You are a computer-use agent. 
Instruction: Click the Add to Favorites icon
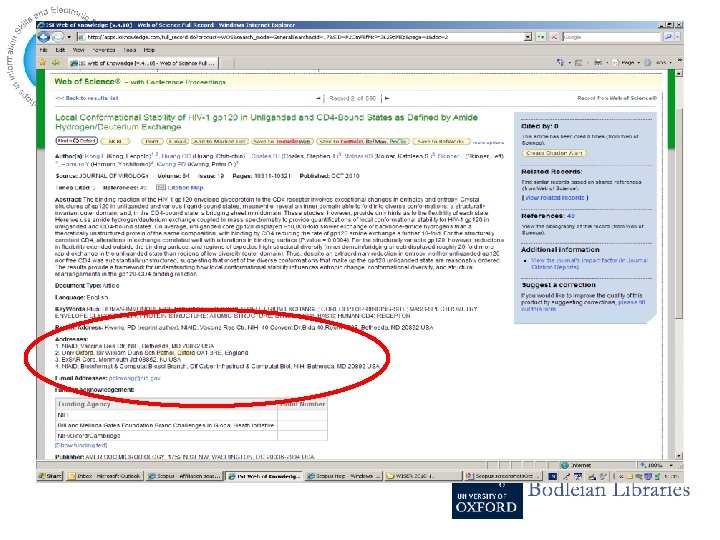coord(56,62)
